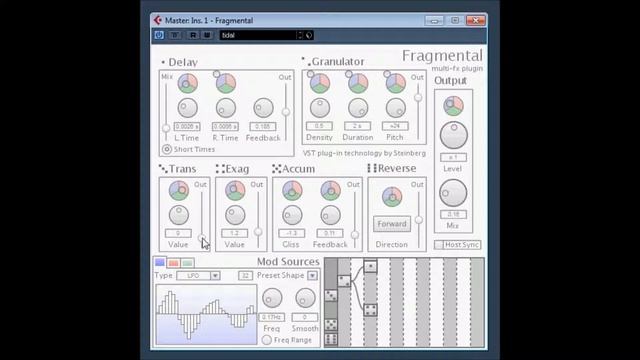Click the tricolor mod selector in Output
This screenshot has width=640, height=360.
pos(453,106)
